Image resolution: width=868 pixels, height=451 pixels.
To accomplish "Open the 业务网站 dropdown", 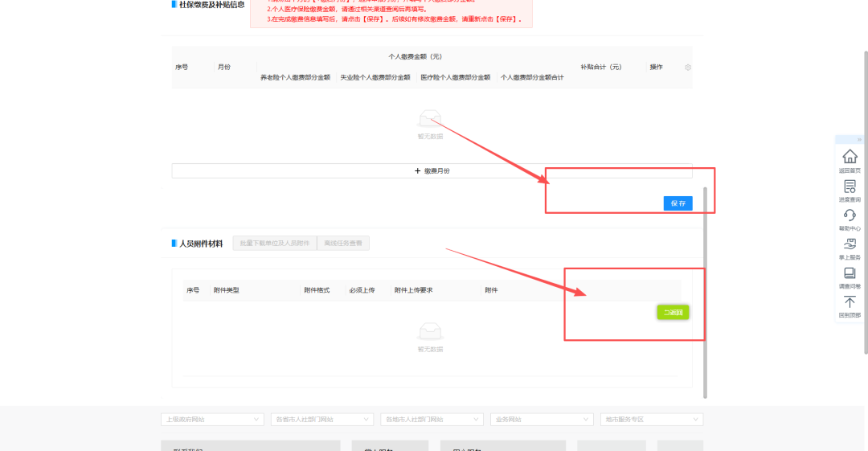I will pyautogui.click(x=542, y=420).
